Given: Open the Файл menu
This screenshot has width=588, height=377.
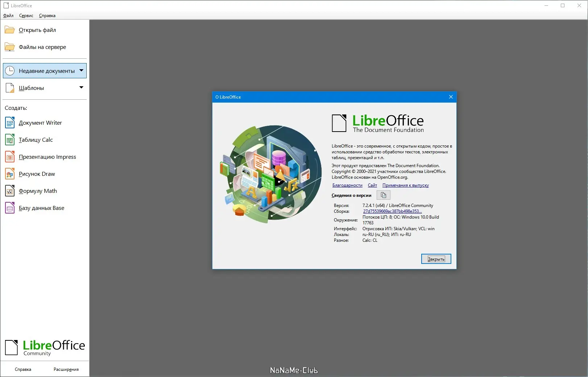Looking at the screenshot, I should [x=8, y=16].
